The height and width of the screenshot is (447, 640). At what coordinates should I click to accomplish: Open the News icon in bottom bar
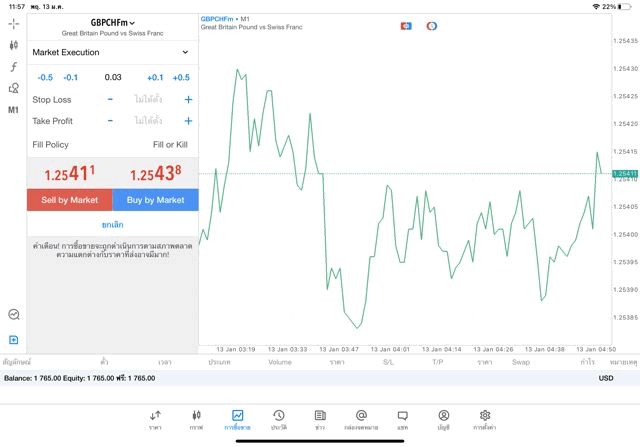coord(320,419)
